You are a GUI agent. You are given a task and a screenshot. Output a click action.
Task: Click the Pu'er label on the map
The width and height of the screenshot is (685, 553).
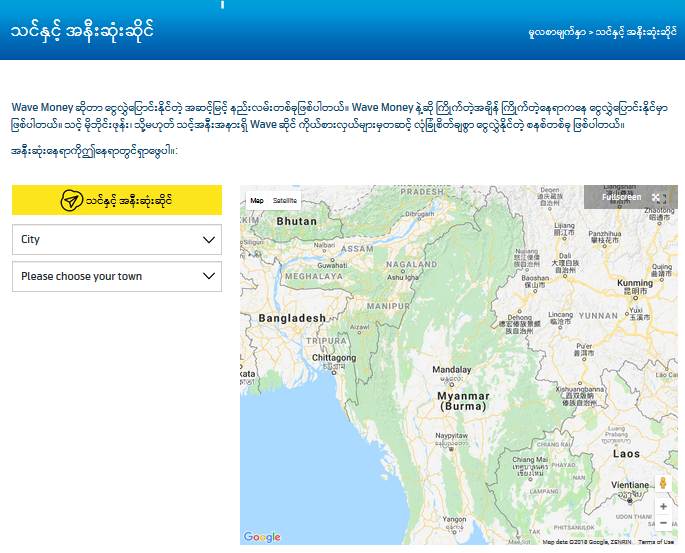[x=584, y=346]
